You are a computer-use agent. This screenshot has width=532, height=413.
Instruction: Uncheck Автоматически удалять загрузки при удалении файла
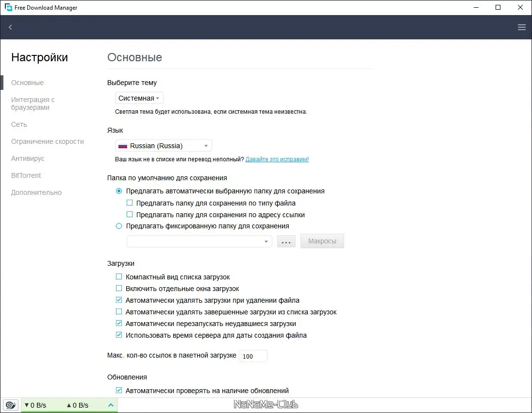click(119, 300)
